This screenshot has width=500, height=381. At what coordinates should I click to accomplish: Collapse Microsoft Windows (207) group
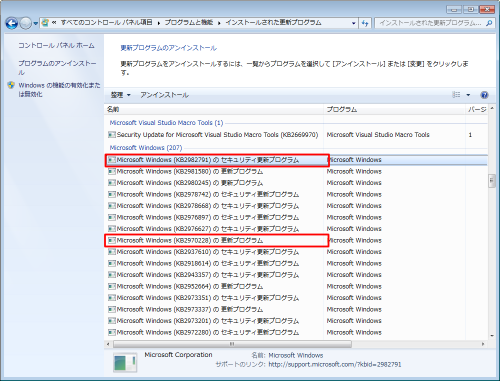146,148
